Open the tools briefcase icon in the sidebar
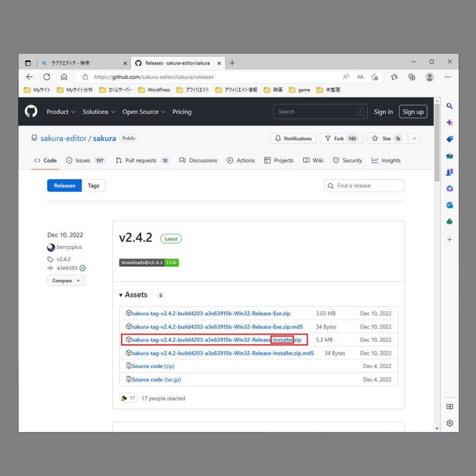This screenshot has height=476, width=476. [450, 156]
